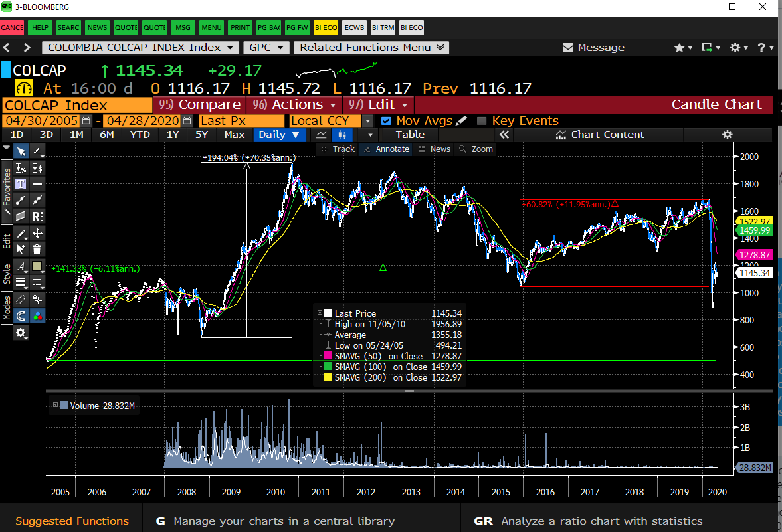Open the Bloomberg help question menu
This screenshot has height=532, width=782.
(765, 47)
